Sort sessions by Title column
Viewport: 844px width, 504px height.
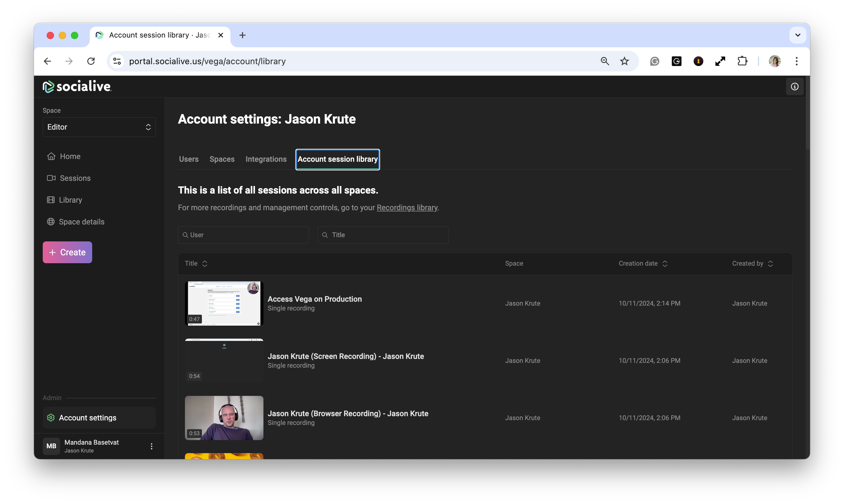point(196,263)
